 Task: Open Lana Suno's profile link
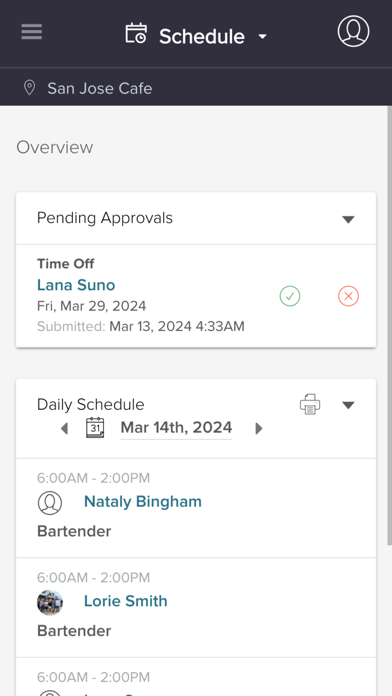[76, 285]
